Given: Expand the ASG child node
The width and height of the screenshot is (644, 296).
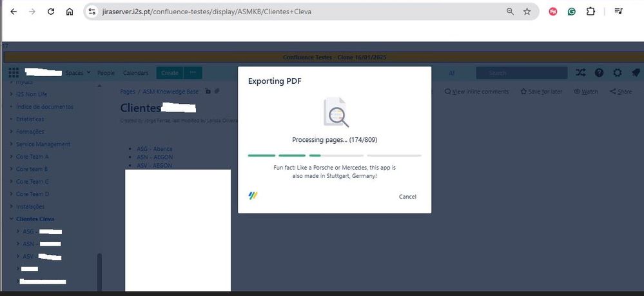Looking at the screenshot, I should pyautogui.click(x=18, y=232).
